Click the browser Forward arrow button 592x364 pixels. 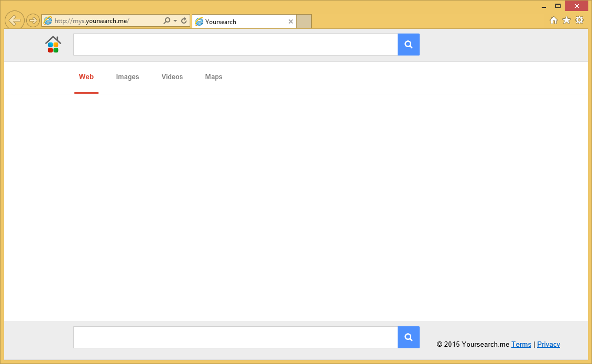click(x=33, y=20)
